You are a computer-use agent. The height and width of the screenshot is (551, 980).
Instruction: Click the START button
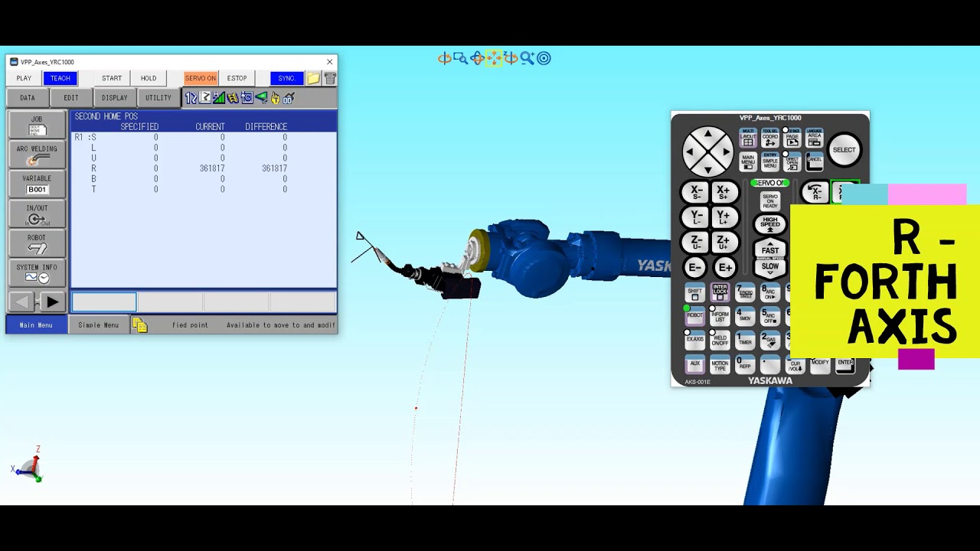pos(112,78)
